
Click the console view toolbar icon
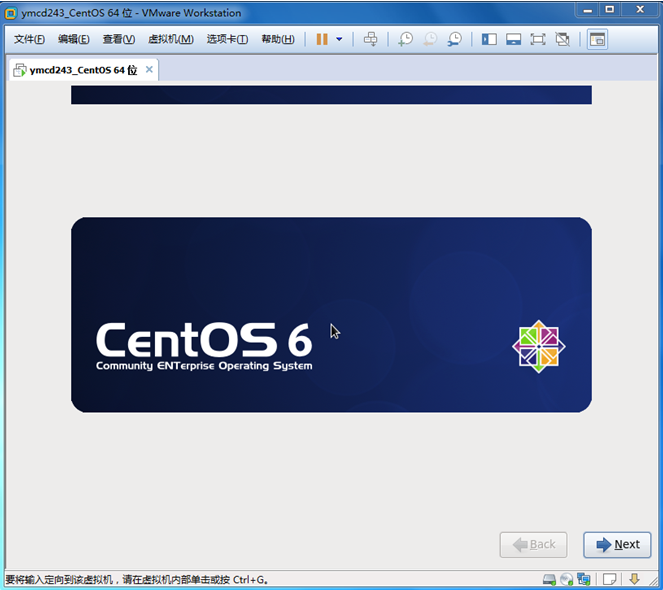597,39
